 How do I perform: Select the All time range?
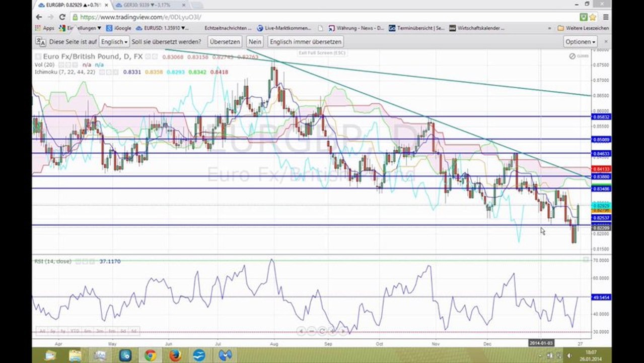42,331
